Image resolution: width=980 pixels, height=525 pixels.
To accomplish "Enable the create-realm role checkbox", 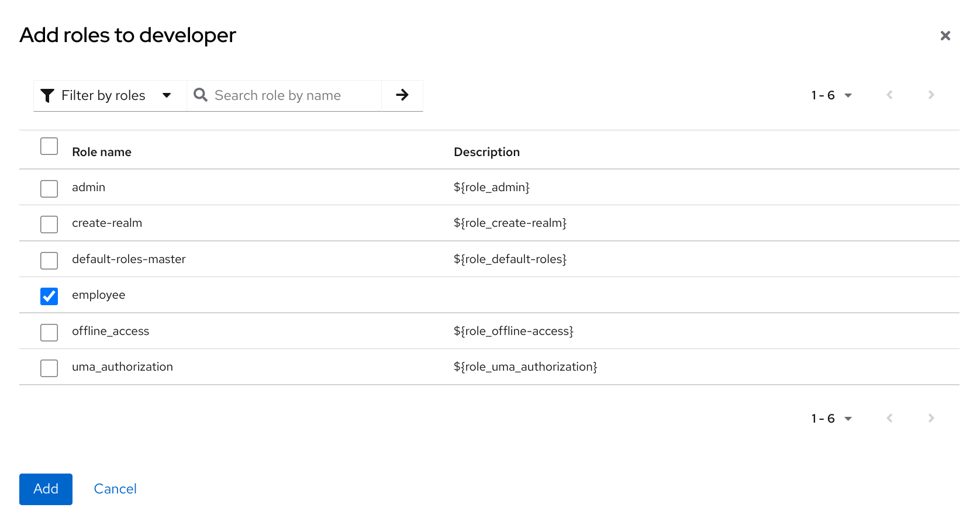I will pyautogui.click(x=49, y=224).
